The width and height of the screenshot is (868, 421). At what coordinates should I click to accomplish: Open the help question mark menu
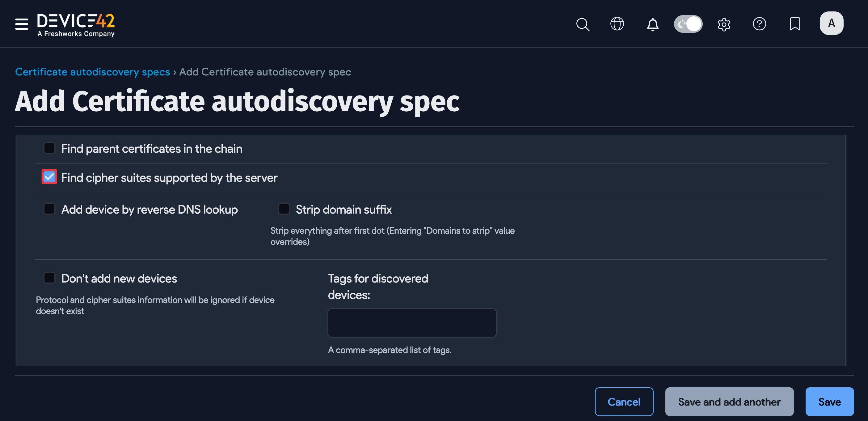760,24
